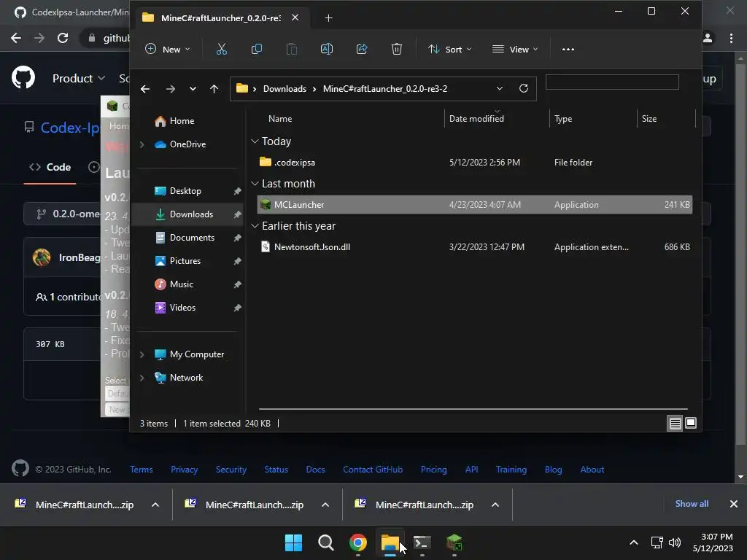747x560 pixels.
Task: Select the MCLauncher application file
Action: click(x=474, y=205)
